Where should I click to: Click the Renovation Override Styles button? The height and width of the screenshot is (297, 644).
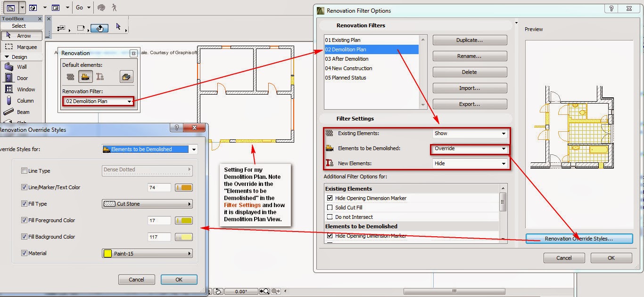(x=579, y=239)
